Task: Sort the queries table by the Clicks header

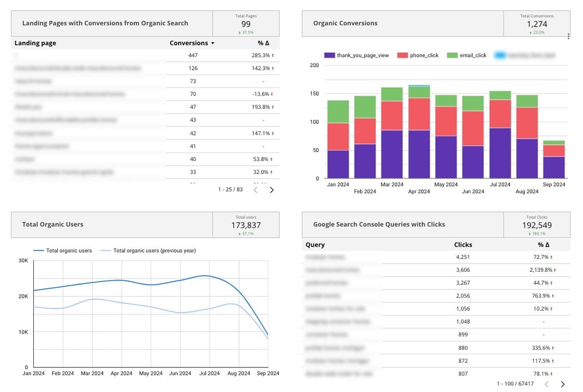Action: pos(463,245)
